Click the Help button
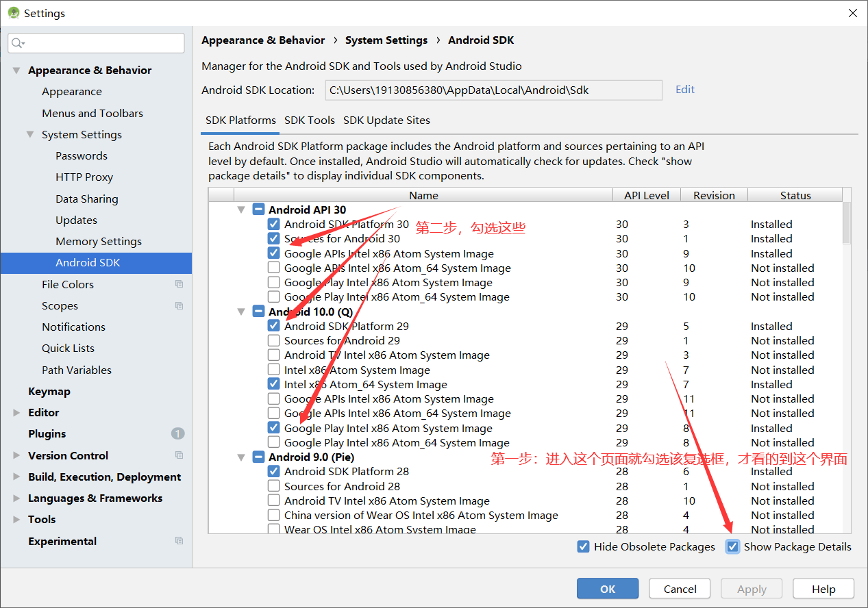The width and height of the screenshot is (868, 608). [x=823, y=589]
